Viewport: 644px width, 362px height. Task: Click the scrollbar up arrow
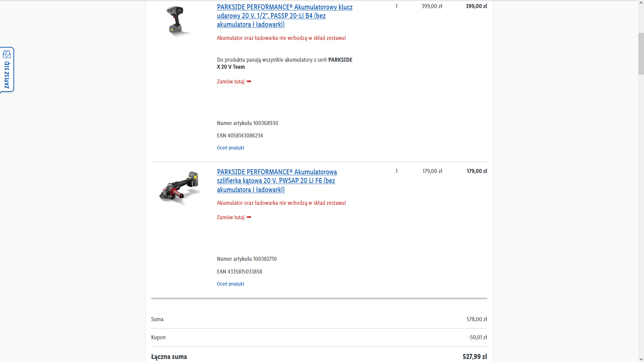point(641,3)
